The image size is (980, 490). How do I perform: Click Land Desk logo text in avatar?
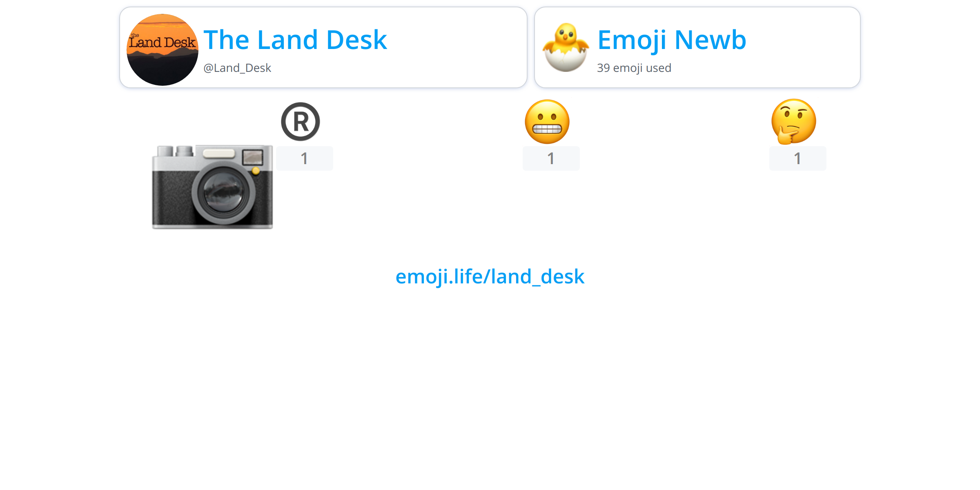(162, 42)
